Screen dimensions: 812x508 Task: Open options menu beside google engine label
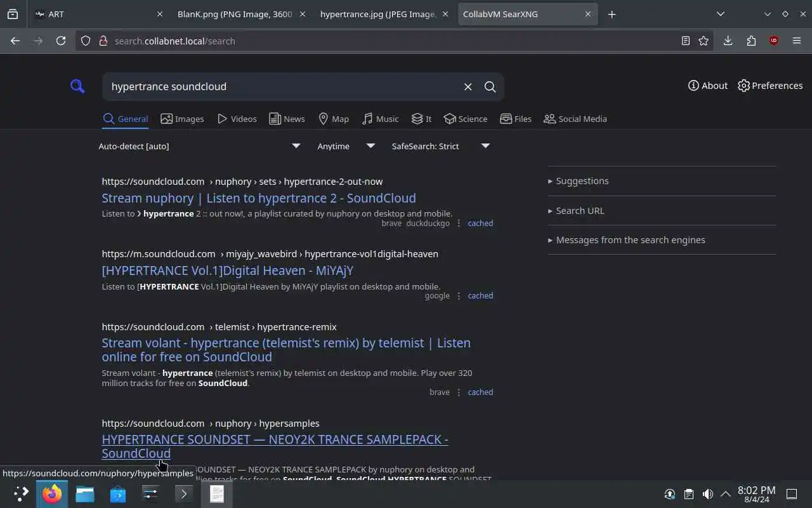coord(459,296)
